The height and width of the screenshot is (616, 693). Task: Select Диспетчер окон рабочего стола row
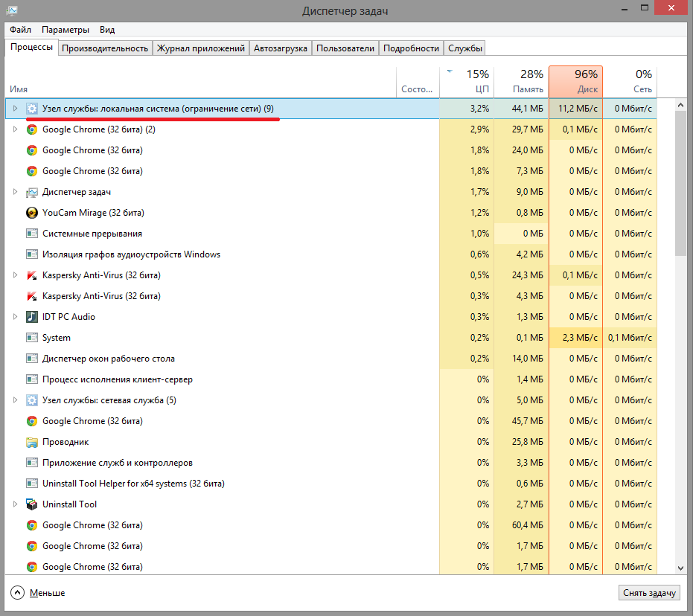coord(331,359)
